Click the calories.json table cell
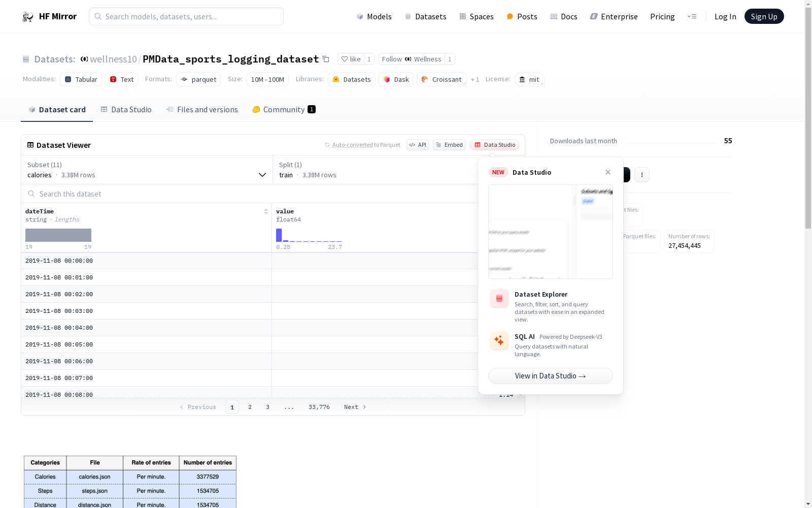The width and height of the screenshot is (812, 508). pyautogui.click(x=95, y=477)
